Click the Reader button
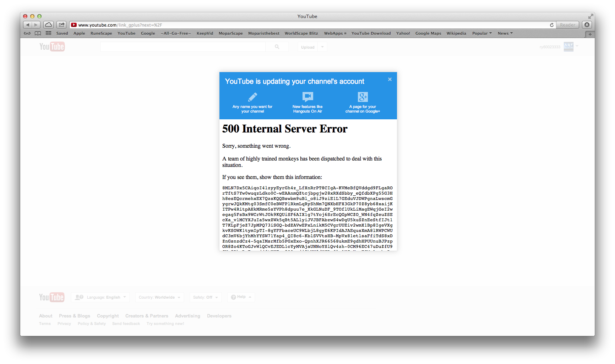Viewport: 615px width, 364px height. pos(567,25)
